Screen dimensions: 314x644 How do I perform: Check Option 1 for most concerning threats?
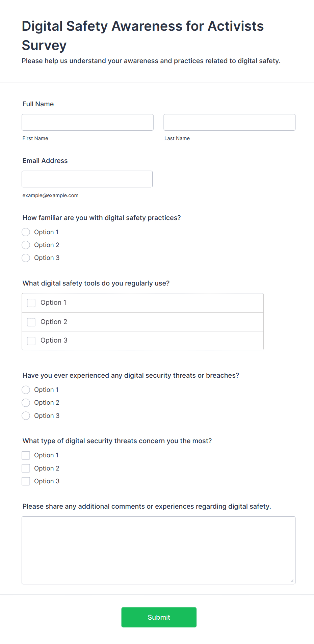[x=26, y=455]
